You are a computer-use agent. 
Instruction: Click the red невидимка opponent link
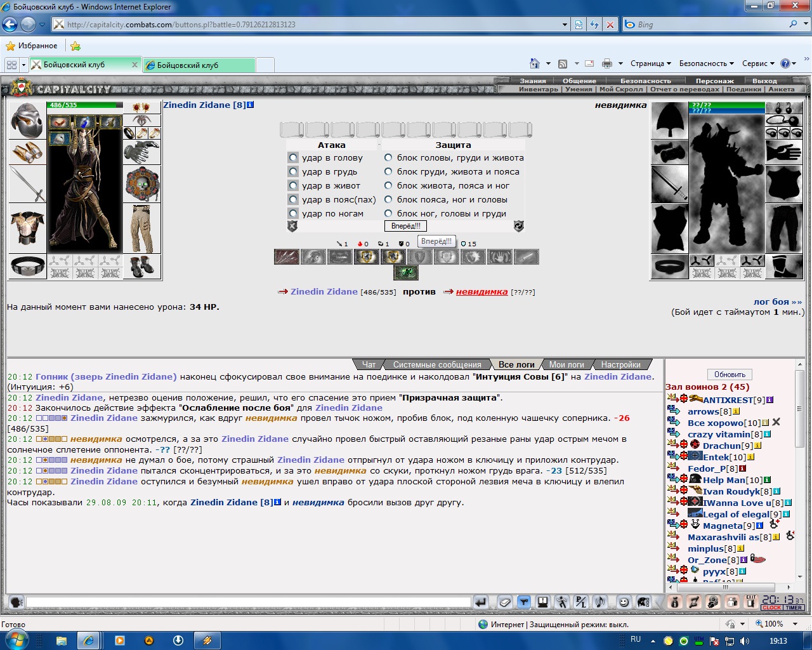click(x=481, y=291)
